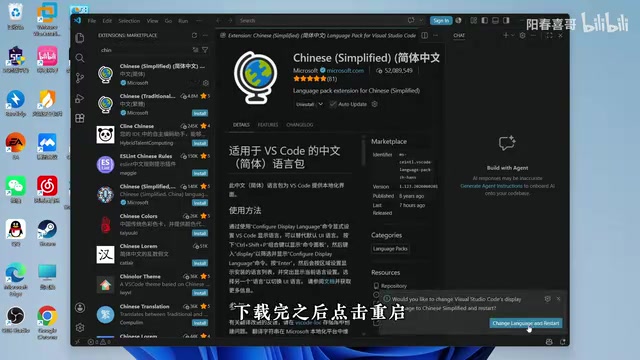Click the extension details scrollbar
Screen dimensions: 640x360
tap(363, 152)
